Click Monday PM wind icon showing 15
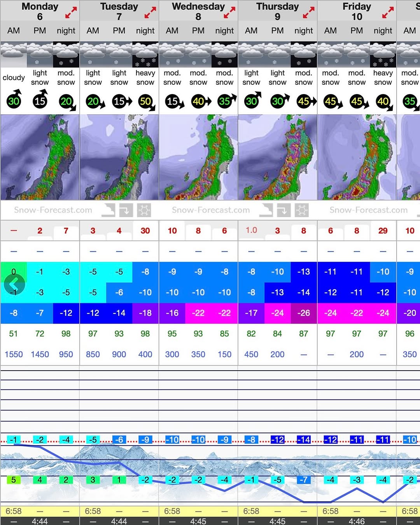The width and height of the screenshot is (420, 525). (x=40, y=100)
